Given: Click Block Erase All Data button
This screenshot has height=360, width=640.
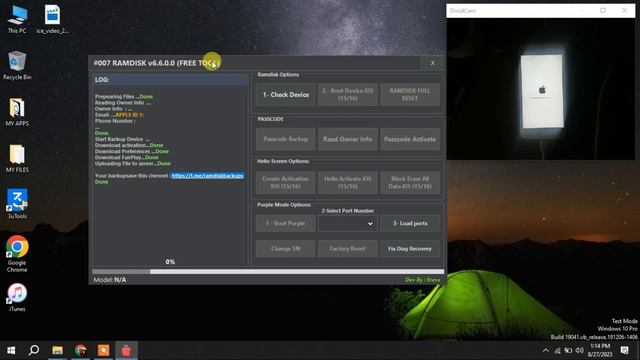Looking at the screenshot, I should (410, 182).
